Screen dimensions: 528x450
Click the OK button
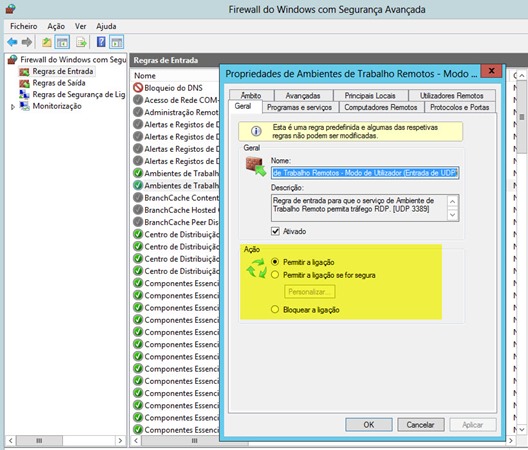pos(369,425)
